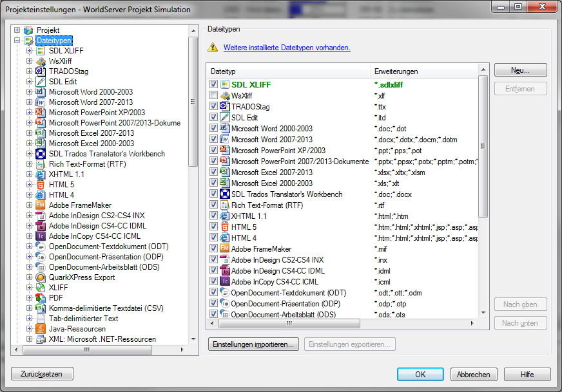Click Microsoft Excel 2000-2003 icon in list
The image size is (562, 392).
(x=225, y=183)
